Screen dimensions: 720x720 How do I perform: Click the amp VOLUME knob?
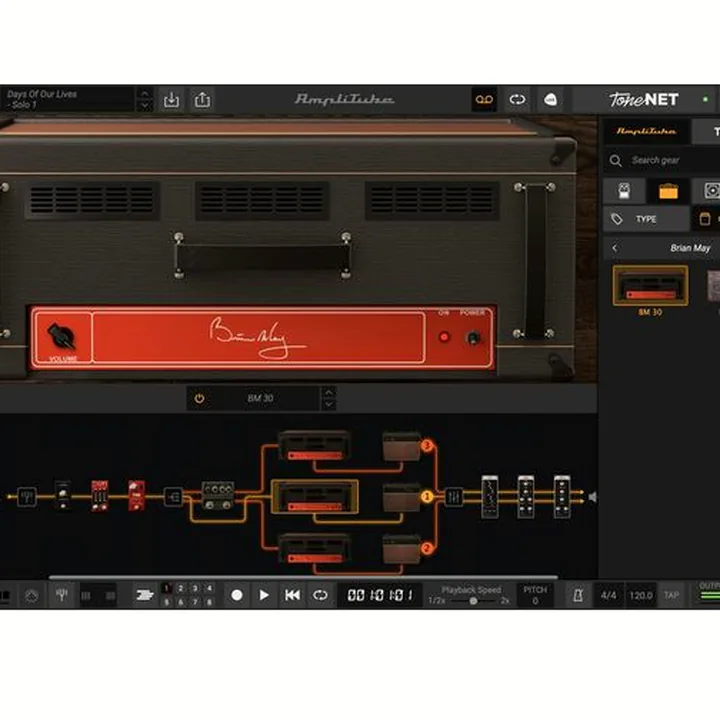click(61, 336)
